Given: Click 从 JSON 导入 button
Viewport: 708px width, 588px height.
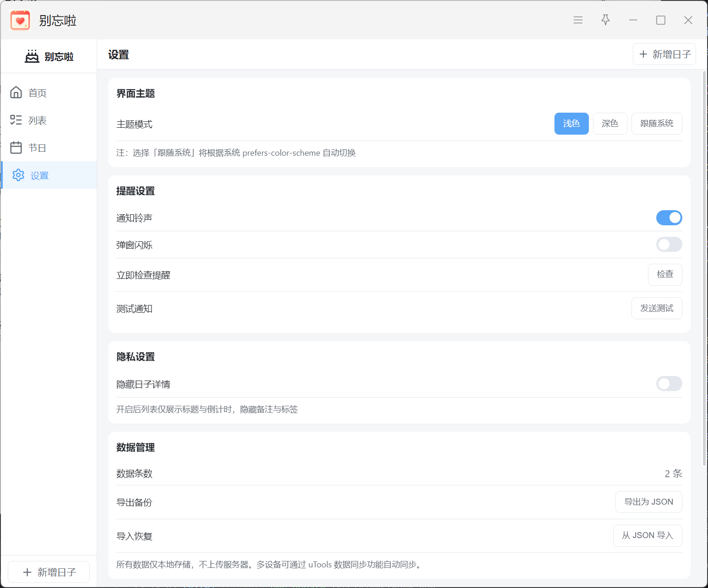Looking at the screenshot, I should click(x=648, y=536).
